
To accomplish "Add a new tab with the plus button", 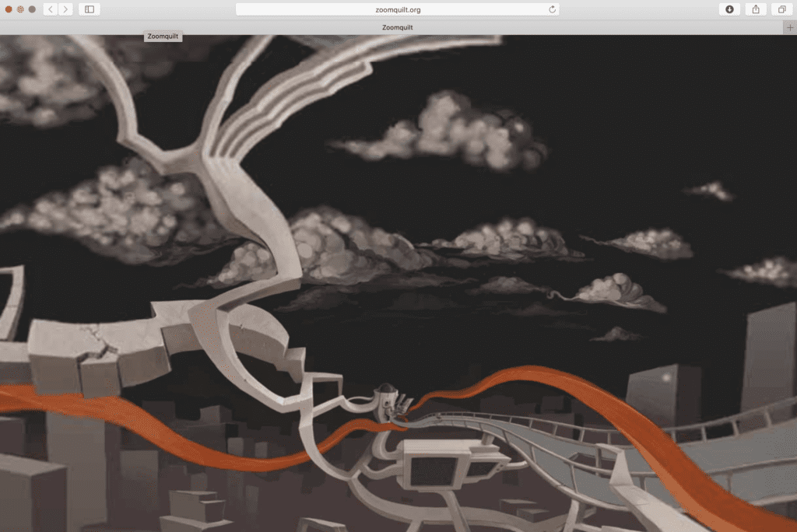I will (x=790, y=27).
